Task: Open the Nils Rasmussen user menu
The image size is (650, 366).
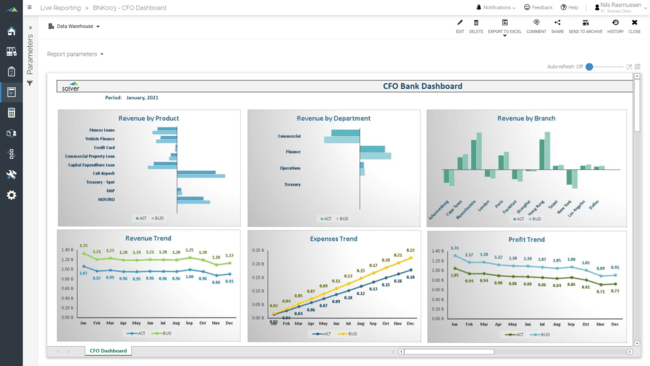Action: tap(621, 7)
